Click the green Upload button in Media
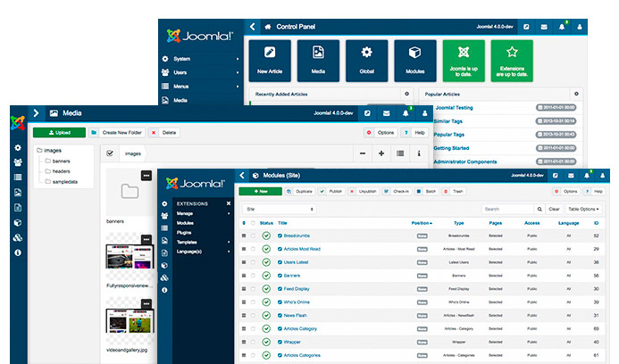 click(x=59, y=133)
